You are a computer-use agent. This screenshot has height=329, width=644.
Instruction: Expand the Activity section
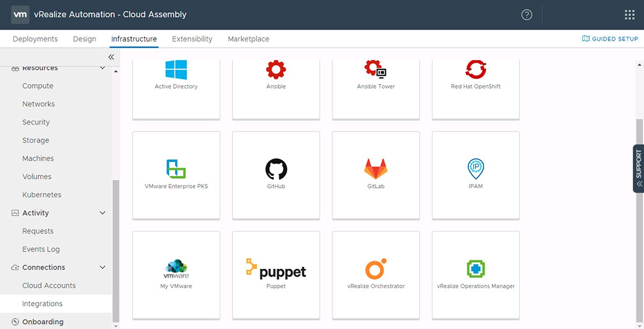[102, 213]
